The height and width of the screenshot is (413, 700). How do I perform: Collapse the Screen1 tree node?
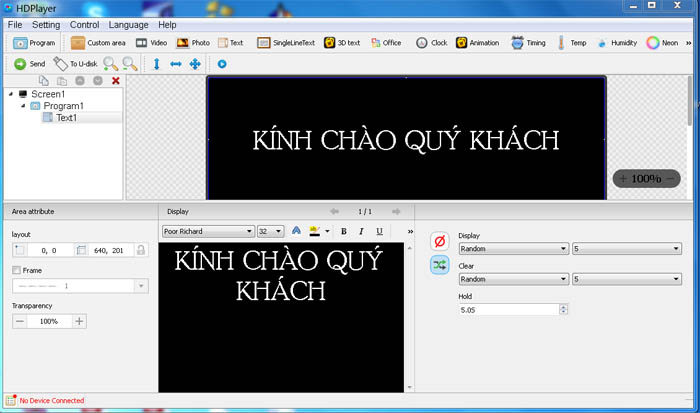[11, 94]
